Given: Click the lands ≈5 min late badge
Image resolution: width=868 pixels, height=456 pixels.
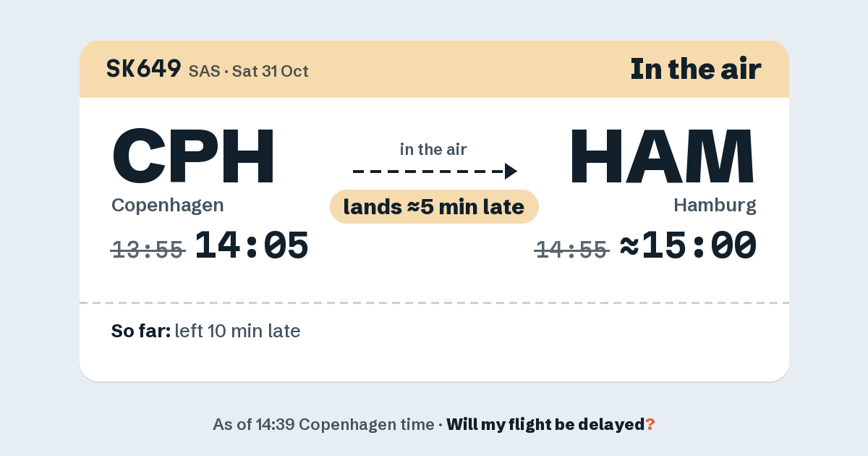Looking at the screenshot, I should (x=434, y=207).
